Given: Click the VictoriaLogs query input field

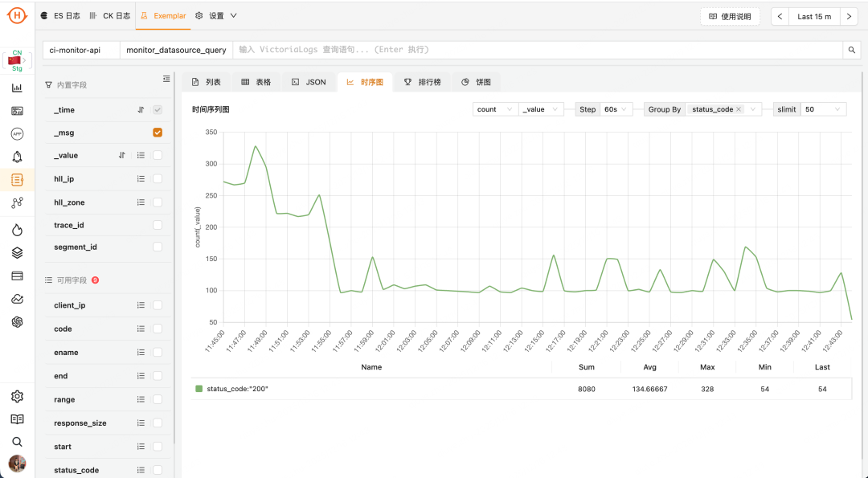Looking at the screenshot, I should [538, 50].
